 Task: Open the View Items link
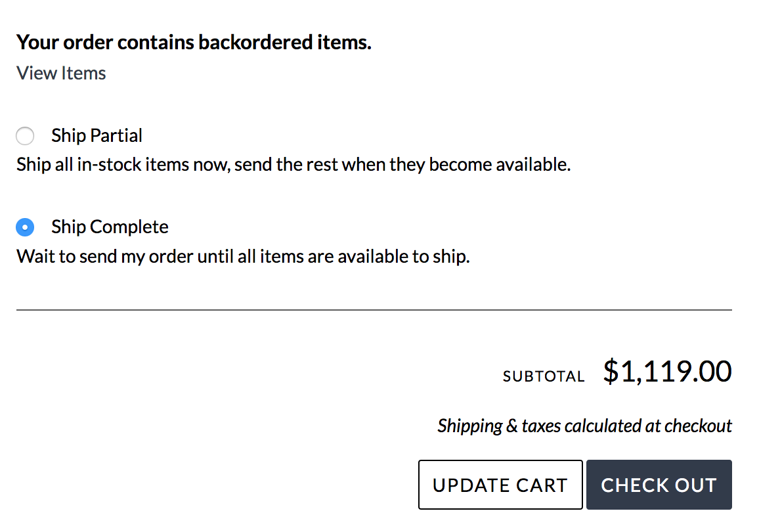point(61,73)
